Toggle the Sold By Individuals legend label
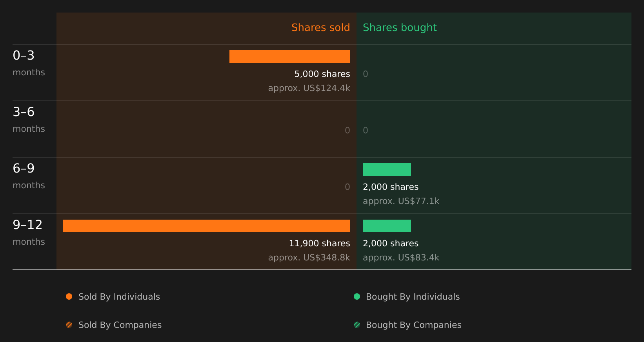Viewport: 644px width, 342px height. pyautogui.click(x=119, y=297)
